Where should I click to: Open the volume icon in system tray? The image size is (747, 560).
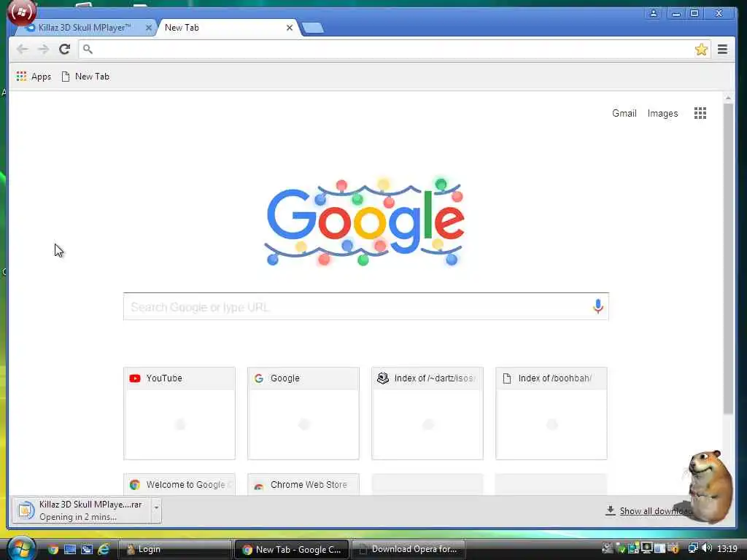tap(707, 548)
